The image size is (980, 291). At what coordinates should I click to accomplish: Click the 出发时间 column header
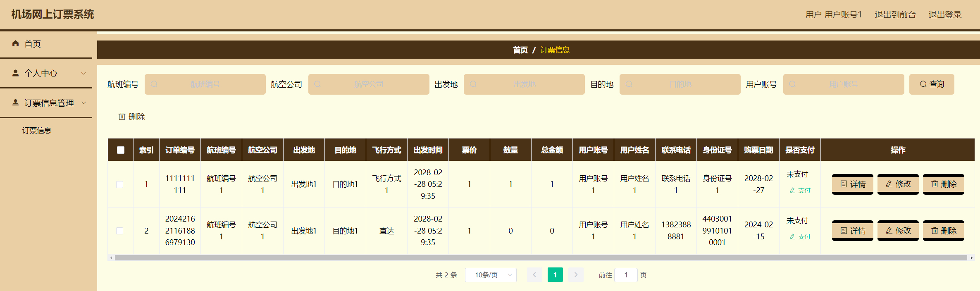coord(428,150)
